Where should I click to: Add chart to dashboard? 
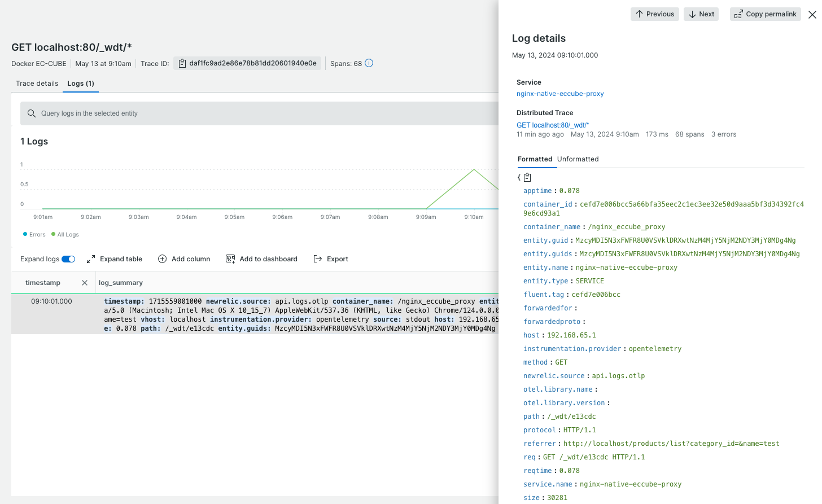click(261, 259)
